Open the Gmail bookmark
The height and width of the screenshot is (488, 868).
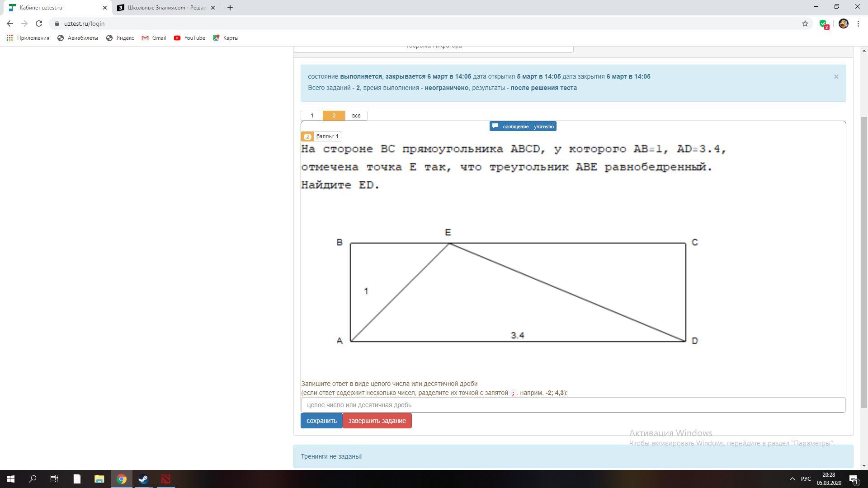tap(154, 38)
